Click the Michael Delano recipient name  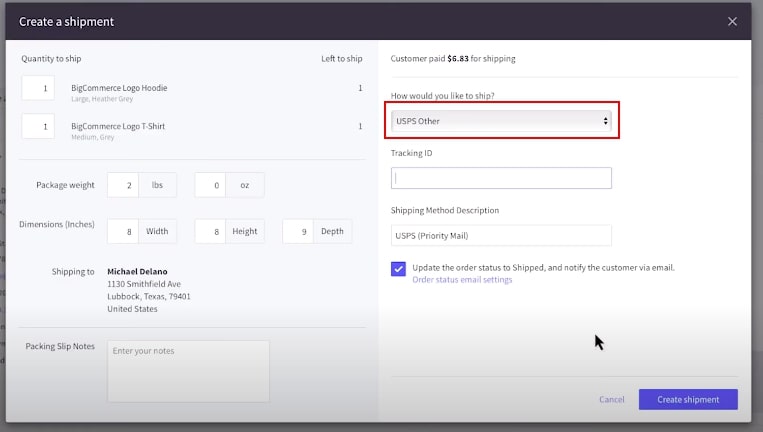click(137, 271)
